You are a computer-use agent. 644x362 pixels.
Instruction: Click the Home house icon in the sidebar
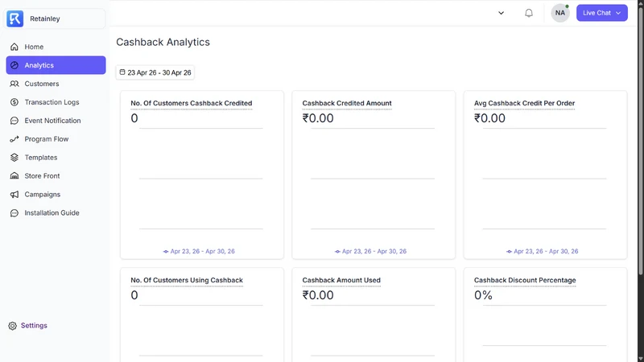coord(14,47)
